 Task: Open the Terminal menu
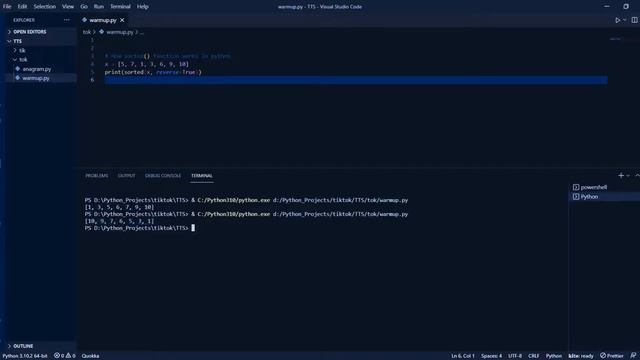(120, 7)
